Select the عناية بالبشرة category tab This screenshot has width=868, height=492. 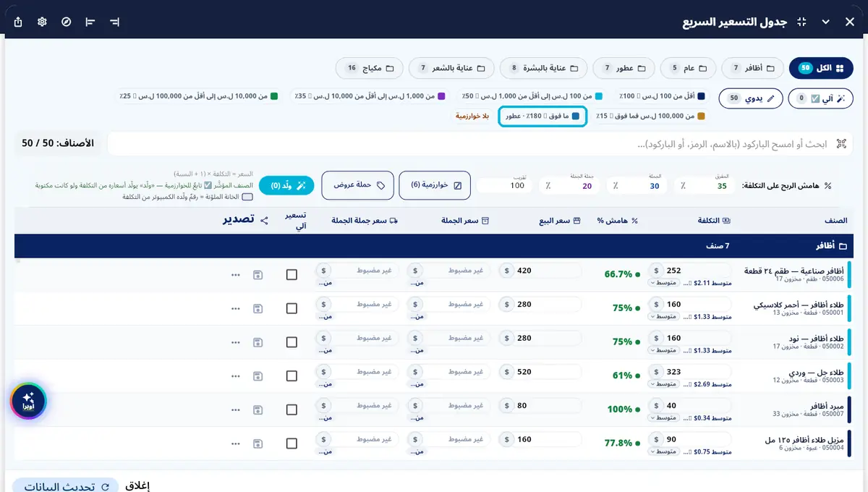click(543, 69)
